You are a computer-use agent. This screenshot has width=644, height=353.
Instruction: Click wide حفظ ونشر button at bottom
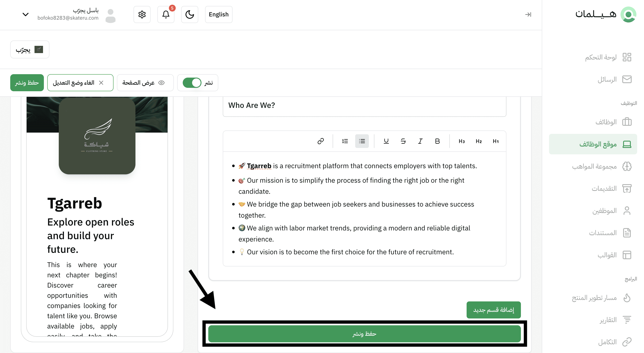coord(364,334)
